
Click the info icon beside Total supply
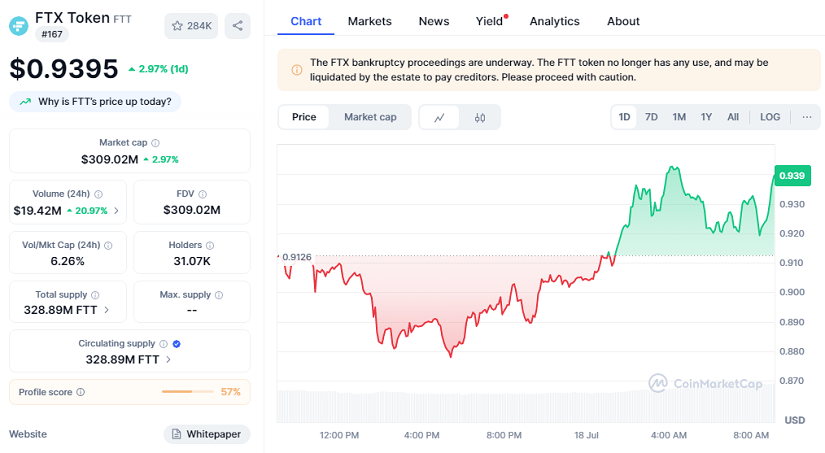click(95, 295)
